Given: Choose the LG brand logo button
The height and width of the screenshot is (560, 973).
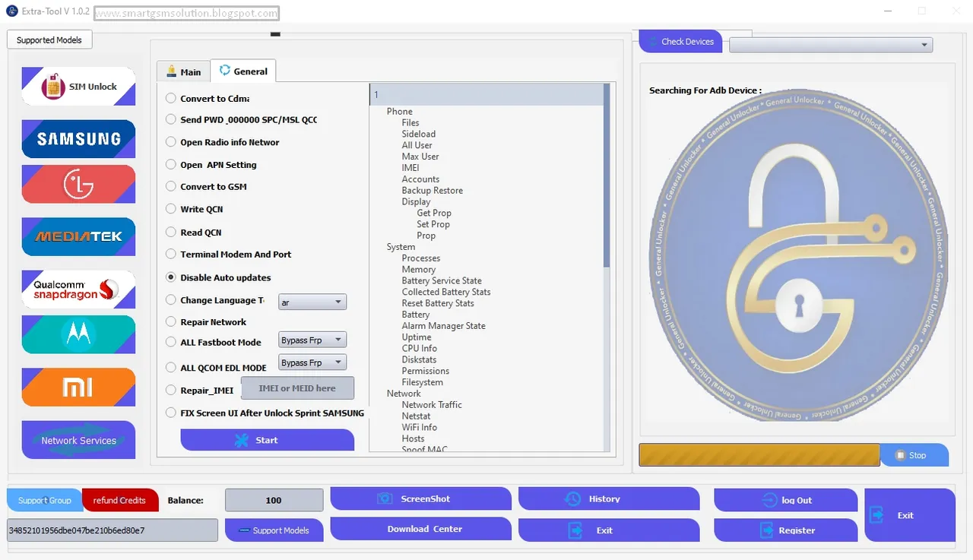Looking at the screenshot, I should coord(78,184).
